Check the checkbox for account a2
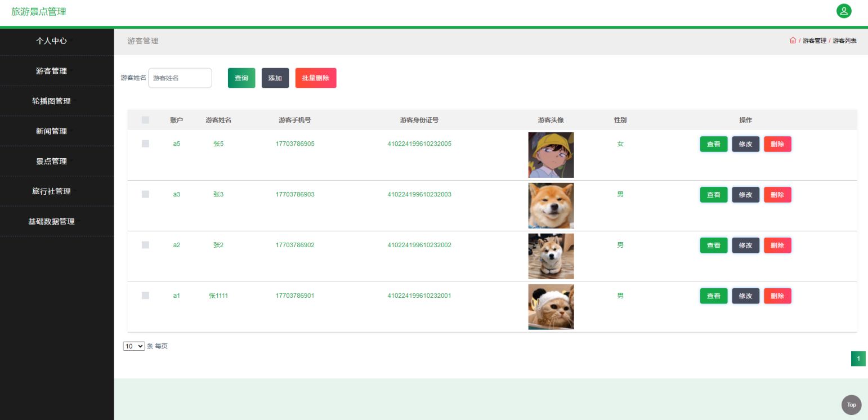Image resolution: width=868 pixels, height=420 pixels. coord(145,245)
